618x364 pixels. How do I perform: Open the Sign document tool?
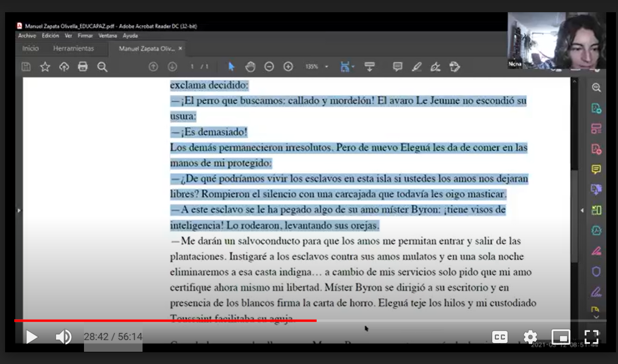tap(435, 67)
